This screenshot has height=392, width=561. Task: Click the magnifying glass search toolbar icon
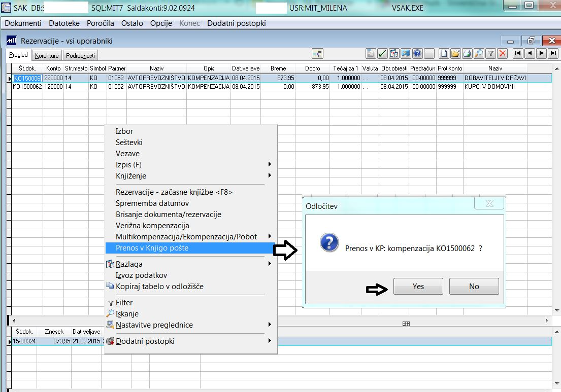point(479,53)
